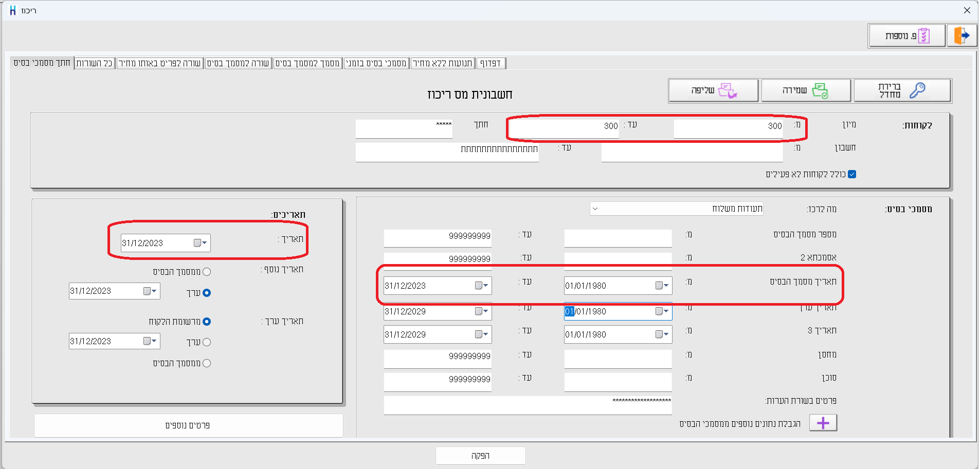Click the חשבונית מס ריכוז heading
Screen dimensions: 980x469
[470, 95]
